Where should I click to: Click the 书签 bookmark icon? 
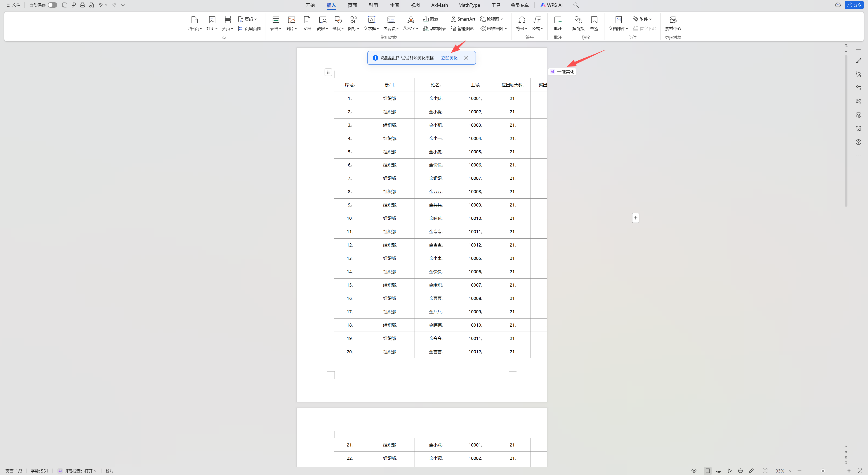tap(594, 20)
